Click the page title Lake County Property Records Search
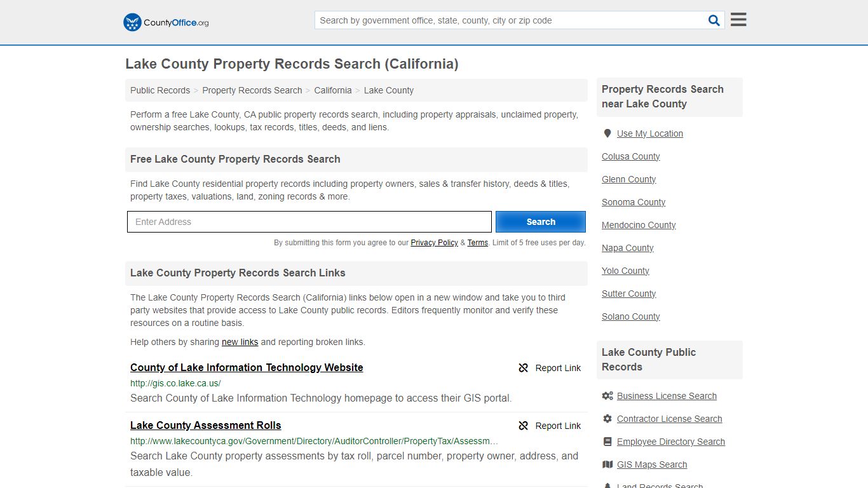Image resolution: width=868 pixels, height=488 pixels. (x=292, y=64)
